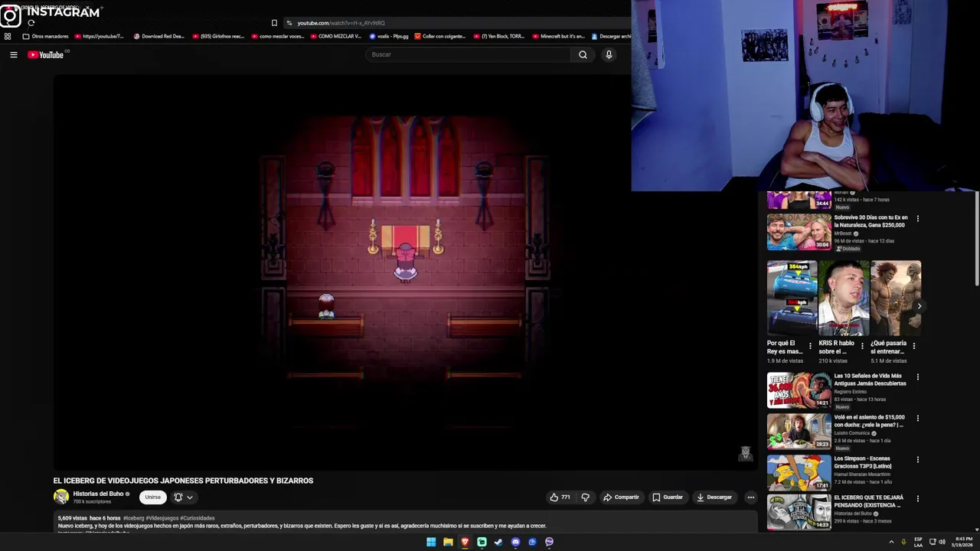The image size is (980, 551).
Task: Open the Windows Start menu
Action: coord(431,542)
